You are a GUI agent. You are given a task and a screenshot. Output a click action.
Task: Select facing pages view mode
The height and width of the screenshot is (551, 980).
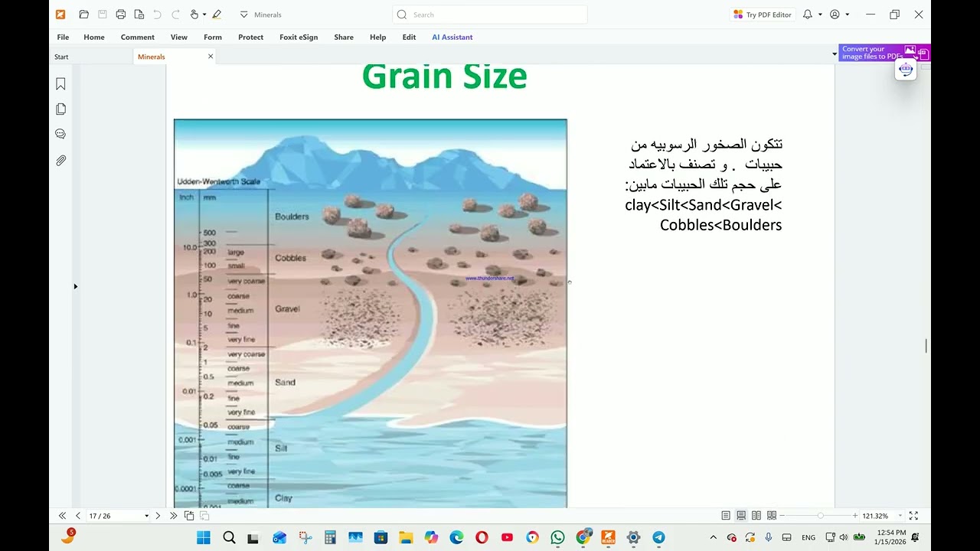pyautogui.click(x=756, y=516)
